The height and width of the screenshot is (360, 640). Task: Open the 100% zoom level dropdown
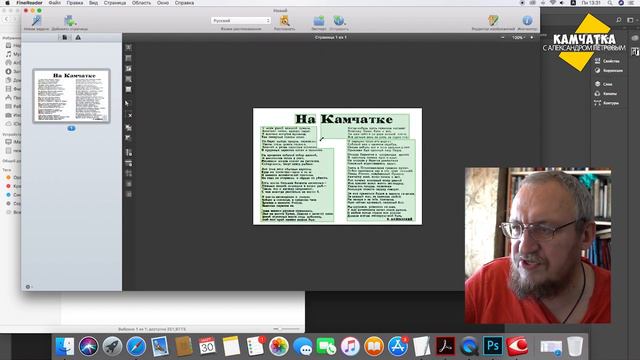[x=518, y=38]
